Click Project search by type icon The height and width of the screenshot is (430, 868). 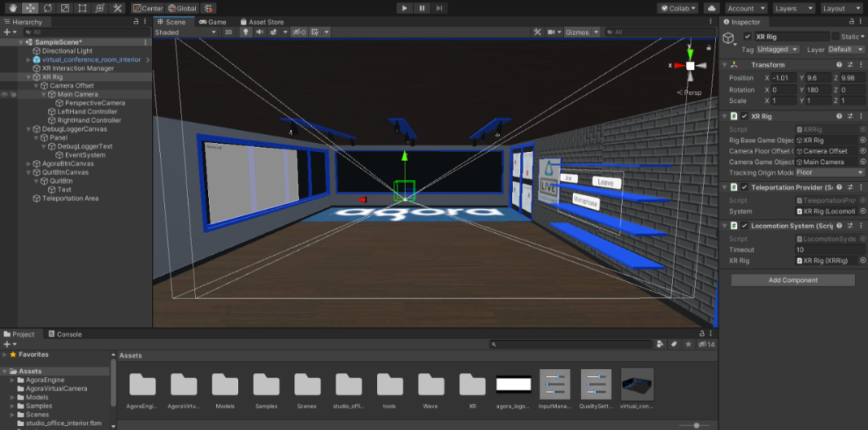point(660,344)
